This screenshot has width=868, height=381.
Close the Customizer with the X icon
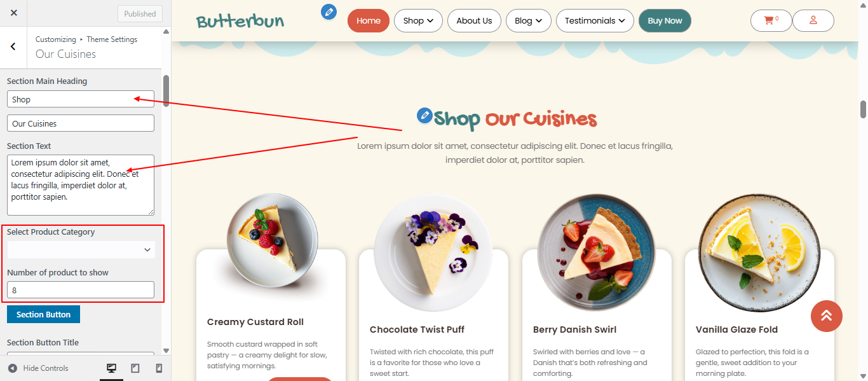pyautogui.click(x=14, y=13)
